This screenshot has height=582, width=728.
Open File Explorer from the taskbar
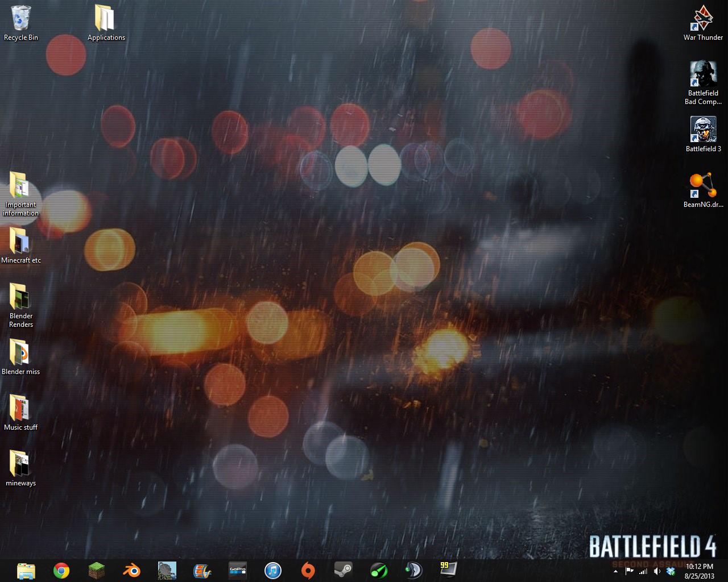pos(26,570)
